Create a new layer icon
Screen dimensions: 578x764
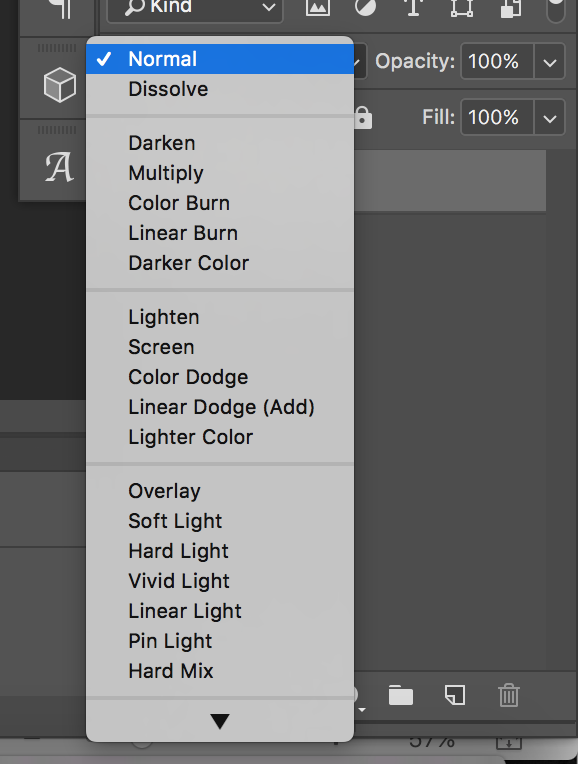455,695
